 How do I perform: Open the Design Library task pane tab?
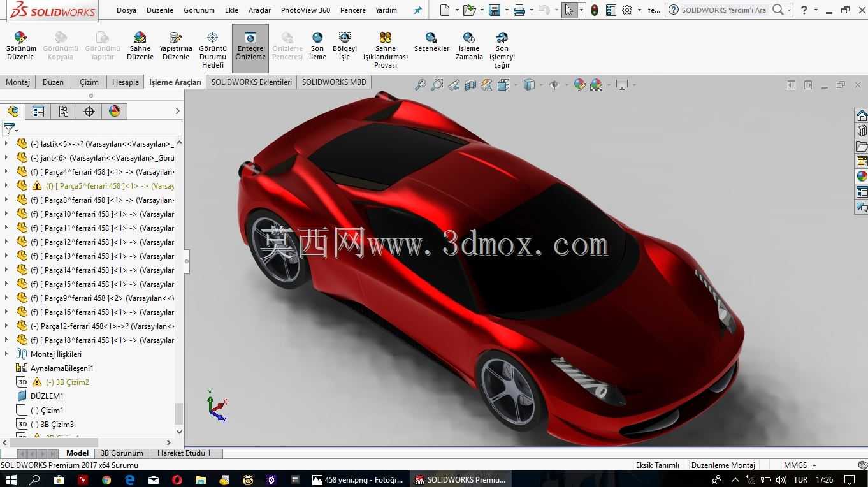[862, 131]
